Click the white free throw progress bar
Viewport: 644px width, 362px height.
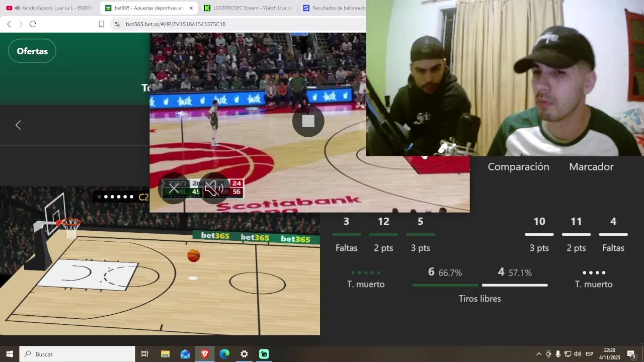[x=515, y=286]
